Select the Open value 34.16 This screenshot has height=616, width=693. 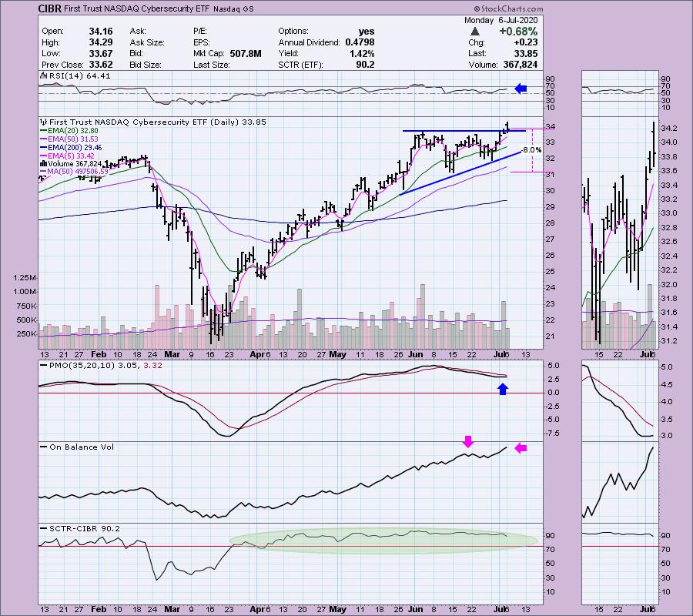[101, 32]
